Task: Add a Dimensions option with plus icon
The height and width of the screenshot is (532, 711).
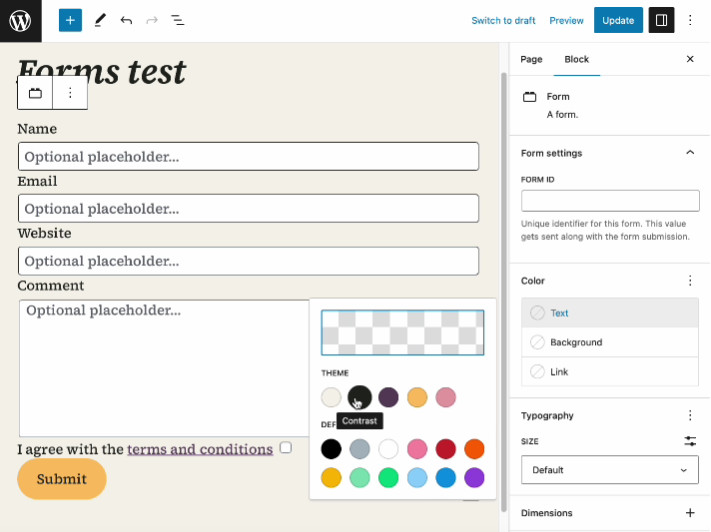Action: point(690,512)
